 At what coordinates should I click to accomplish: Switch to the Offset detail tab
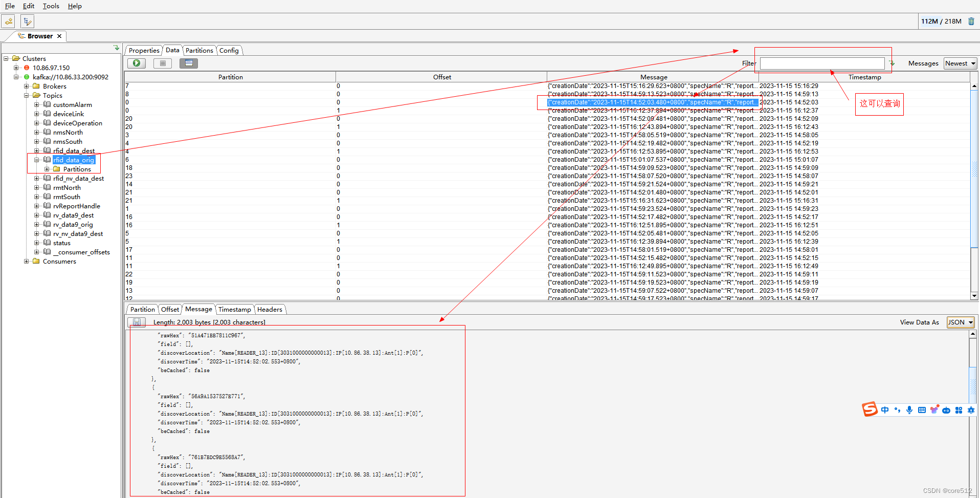click(x=170, y=309)
